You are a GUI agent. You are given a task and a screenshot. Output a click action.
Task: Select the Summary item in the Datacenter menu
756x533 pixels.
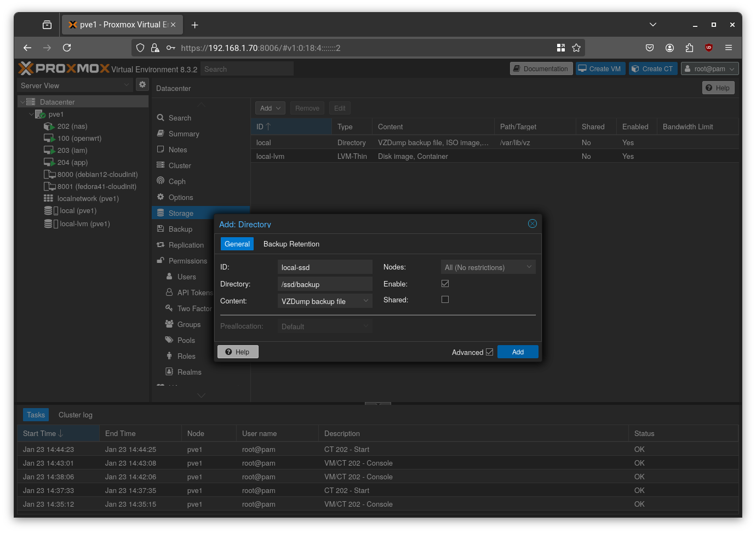tap(182, 134)
